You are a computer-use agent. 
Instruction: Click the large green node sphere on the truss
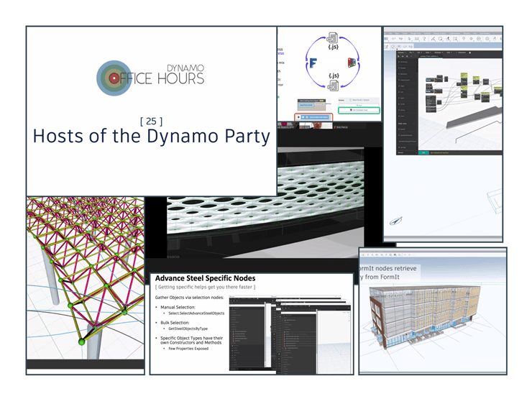81,342
